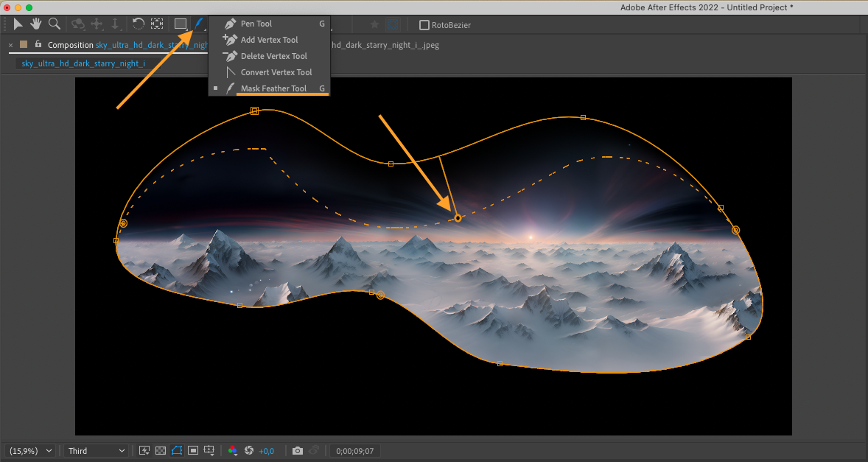This screenshot has height=462, width=868.
Task: Close the Composition panel tab
Action: (x=10, y=46)
